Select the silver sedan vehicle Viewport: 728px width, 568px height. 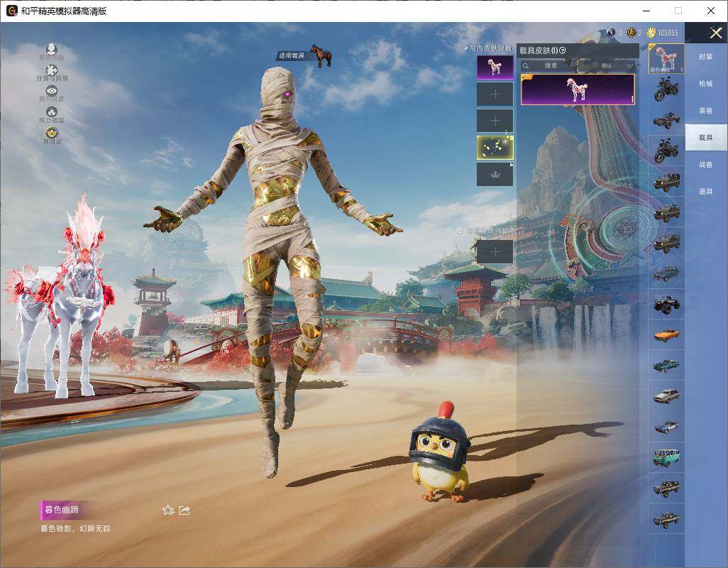(x=666, y=396)
